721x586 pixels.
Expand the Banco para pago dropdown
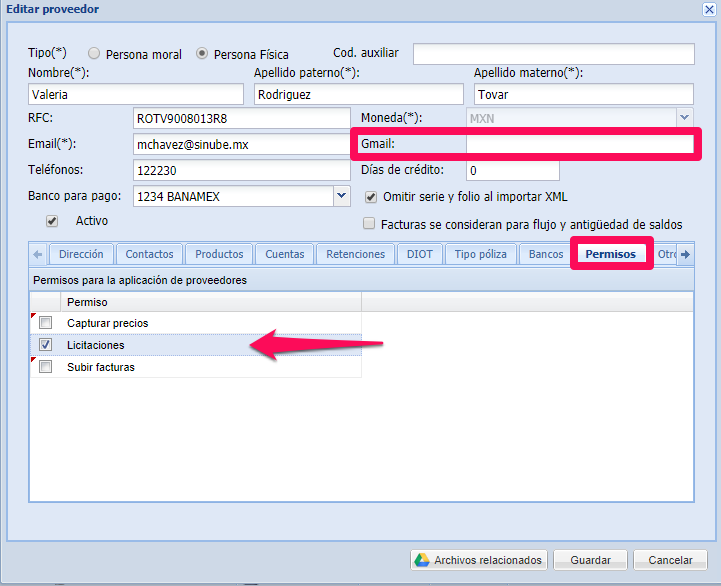(340, 197)
